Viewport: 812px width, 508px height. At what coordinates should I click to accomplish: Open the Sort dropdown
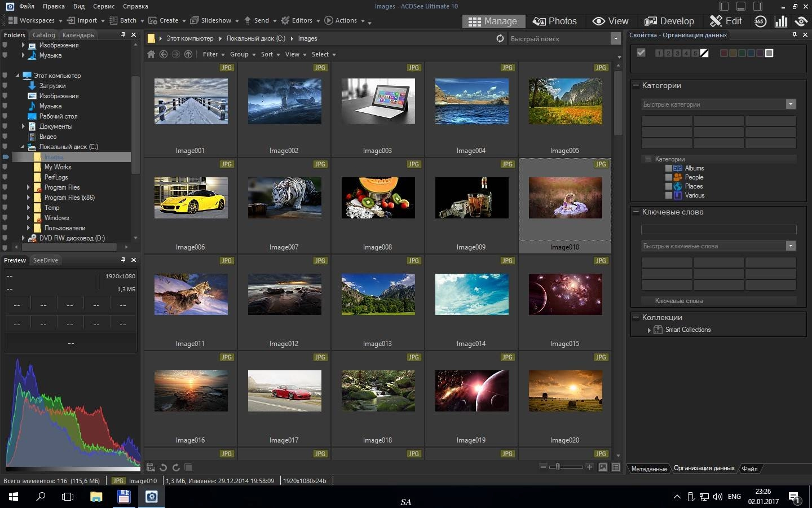271,54
